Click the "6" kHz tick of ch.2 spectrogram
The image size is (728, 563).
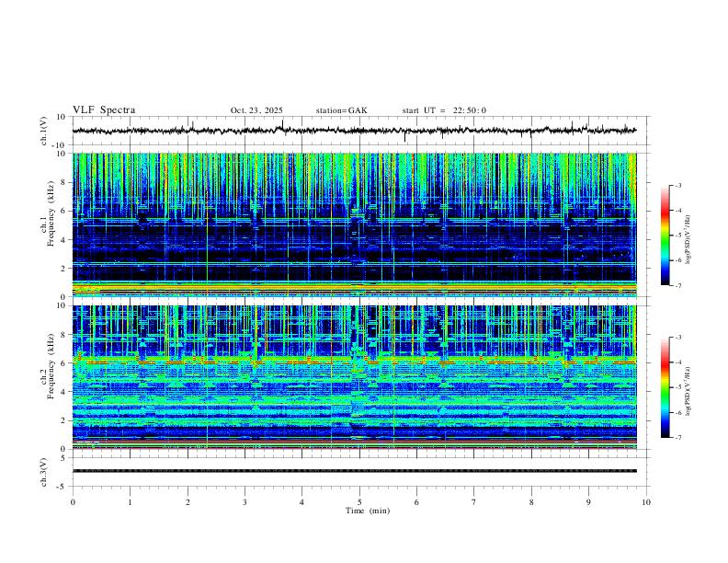(64, 363)
